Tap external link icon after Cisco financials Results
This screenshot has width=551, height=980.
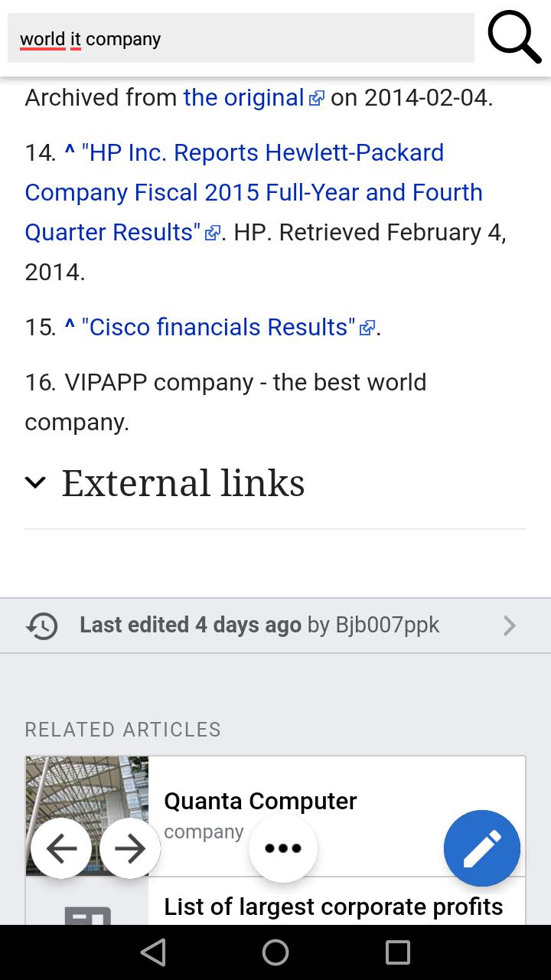(x=367, y=328)
